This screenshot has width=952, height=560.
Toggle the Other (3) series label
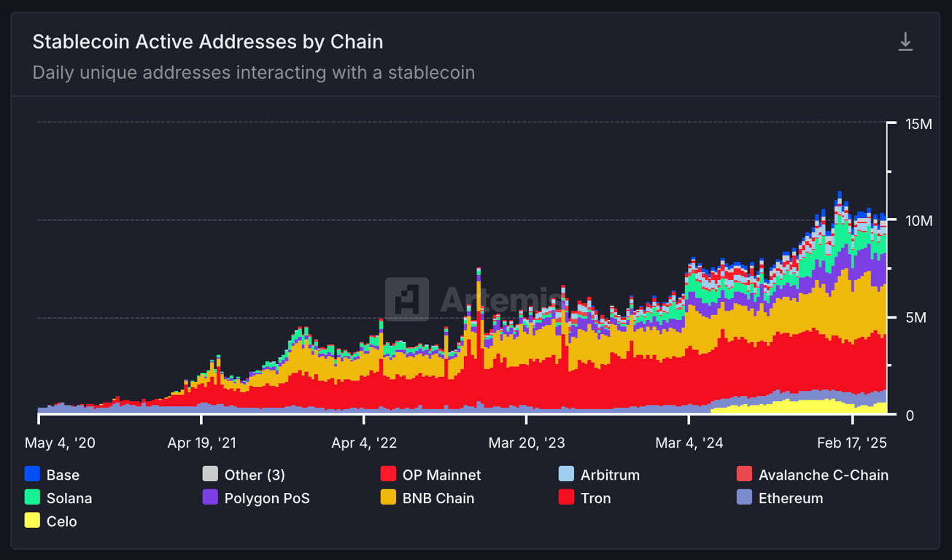(x=255, y=475)
